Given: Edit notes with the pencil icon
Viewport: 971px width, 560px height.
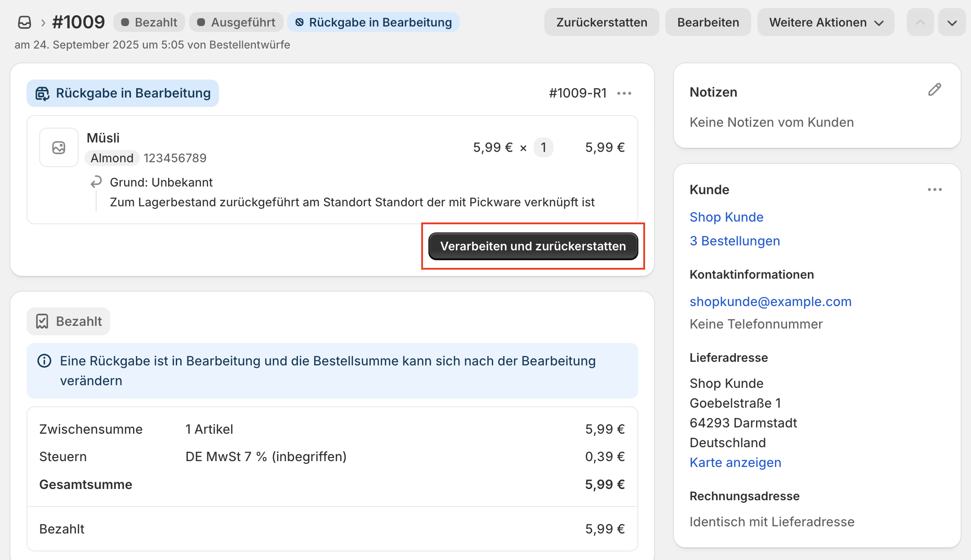Looking at the screenshot, I should point(934,90).
